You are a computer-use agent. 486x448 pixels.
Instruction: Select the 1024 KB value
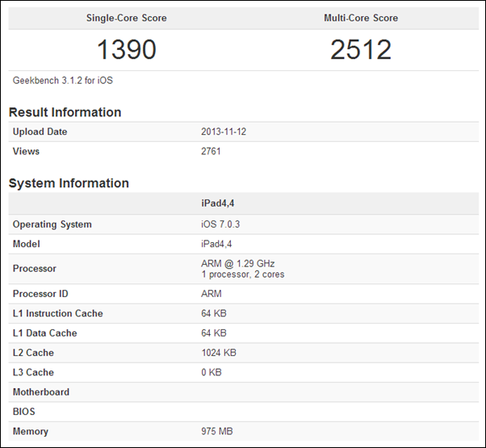219,353
